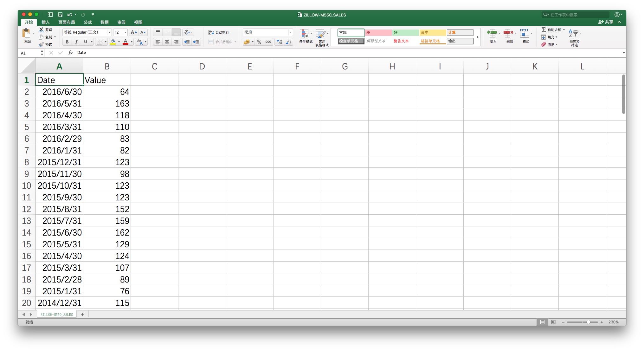Increase font size with the larger A
Viewport: 644px width, 351px height.
point(133,32)
